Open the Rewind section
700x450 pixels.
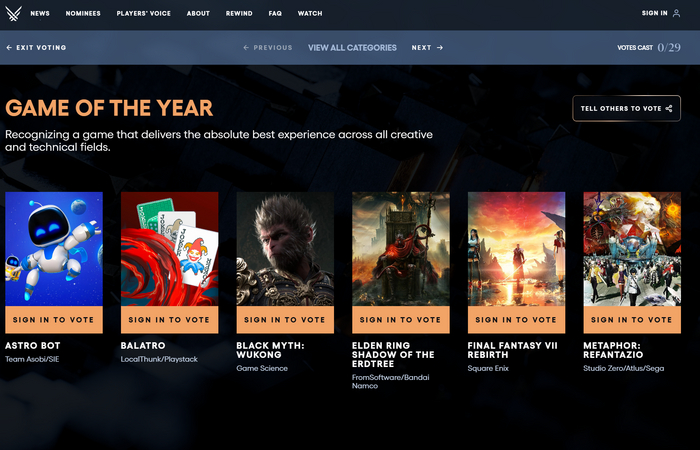tap(239, 13)
